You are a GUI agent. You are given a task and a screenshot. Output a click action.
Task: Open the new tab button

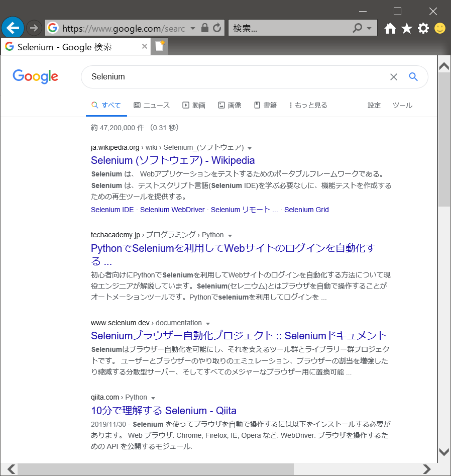159,45
